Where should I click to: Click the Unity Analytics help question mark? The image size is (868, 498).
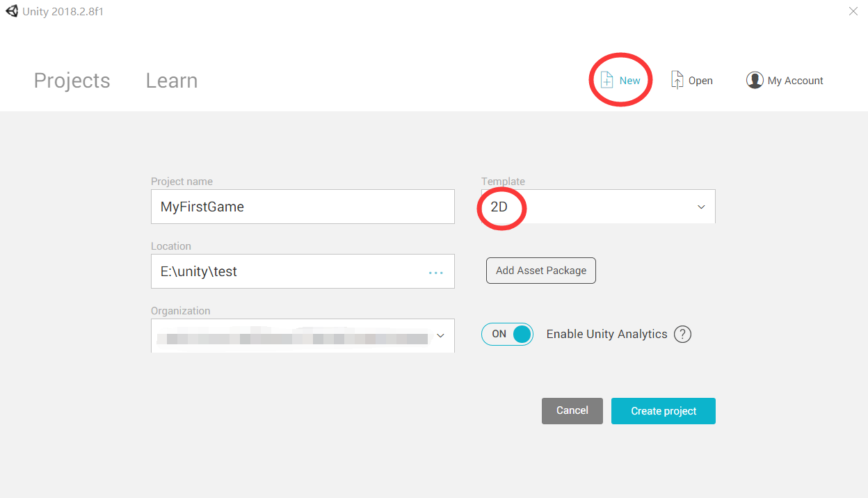click(x=682, y=335)
